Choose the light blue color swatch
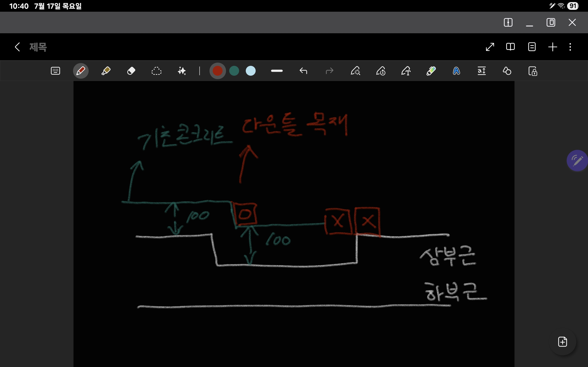This screenshot has width=588, height=367. click(x=251, y=71)
